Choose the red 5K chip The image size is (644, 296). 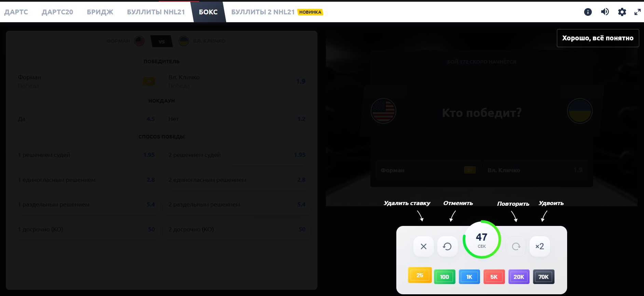point(494,277)
